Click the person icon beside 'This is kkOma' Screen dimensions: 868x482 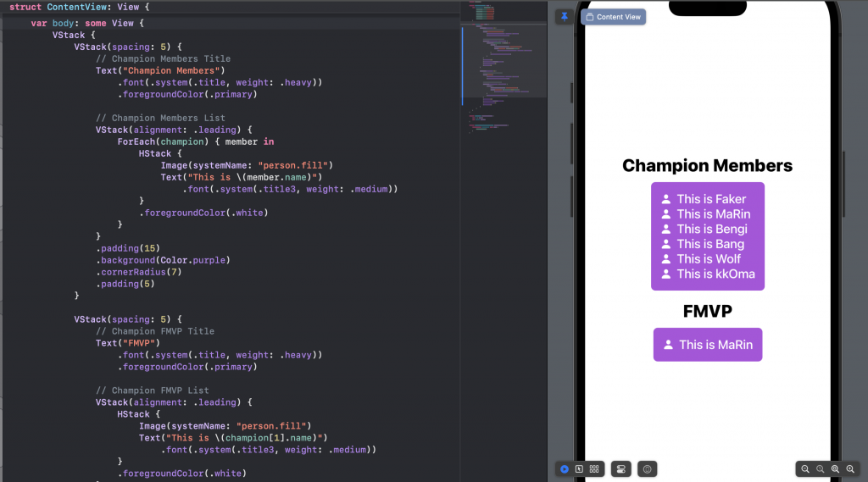tap(666, 274)
